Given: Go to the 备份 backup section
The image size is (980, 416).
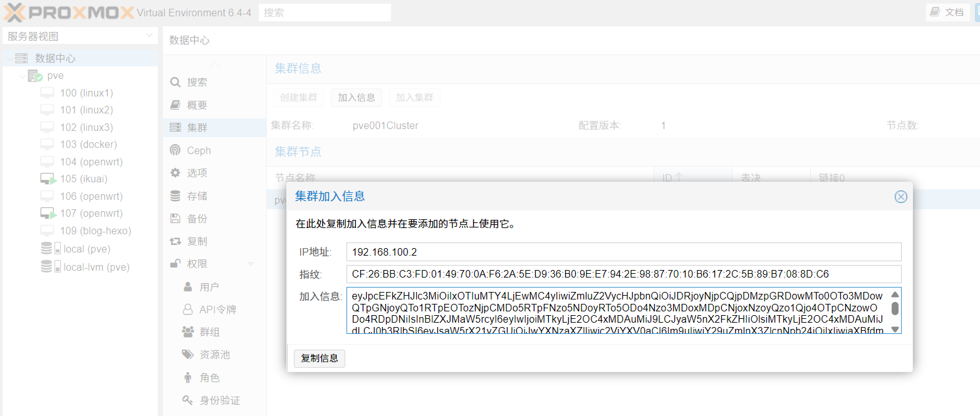Looking at the screenshot, I should [x=197, y=219].
